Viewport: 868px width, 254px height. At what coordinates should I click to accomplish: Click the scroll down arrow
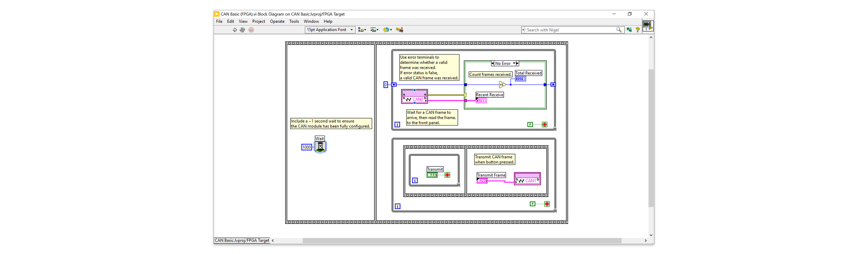point(651,235)
